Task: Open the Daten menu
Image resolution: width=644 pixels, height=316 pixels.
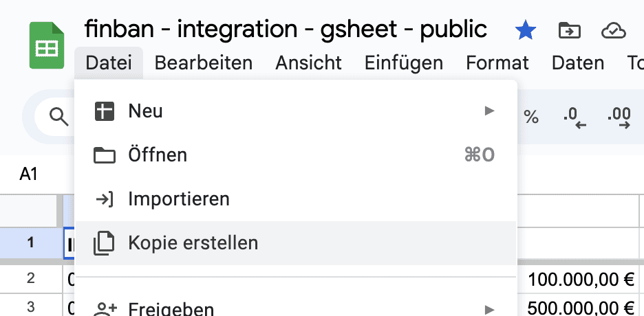Action: [x=577, y=63]
